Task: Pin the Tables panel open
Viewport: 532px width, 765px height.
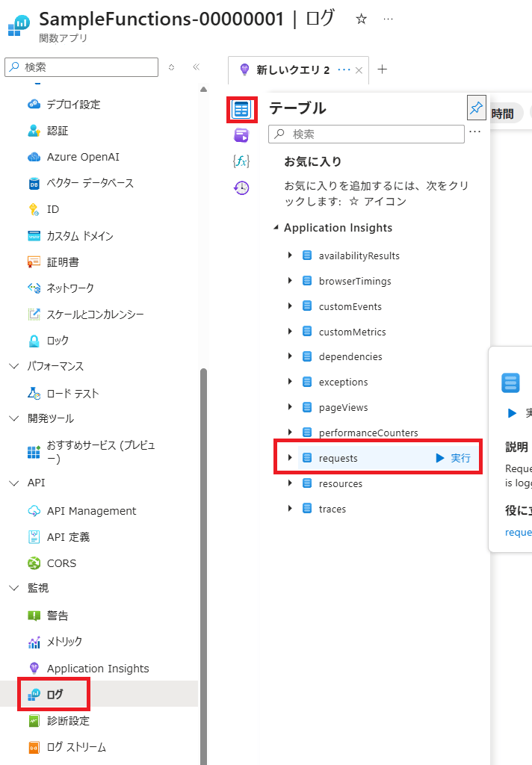Action: click(476, 108)
